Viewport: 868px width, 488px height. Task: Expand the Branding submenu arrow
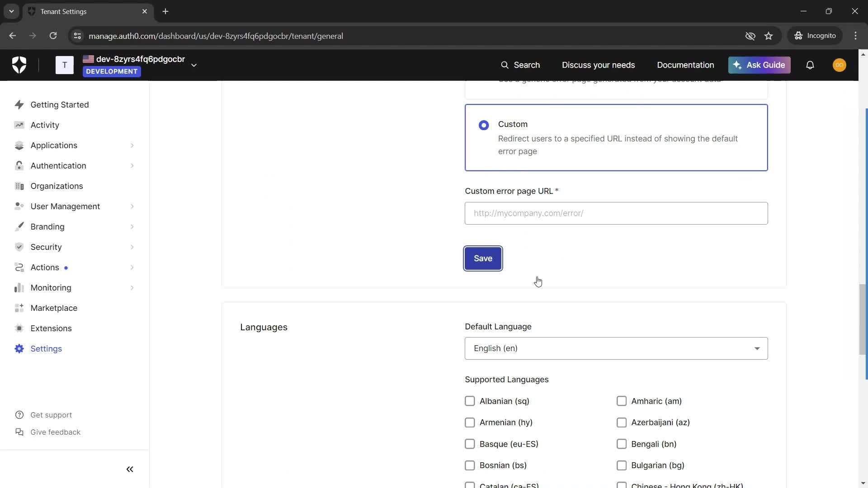point(132,227)
